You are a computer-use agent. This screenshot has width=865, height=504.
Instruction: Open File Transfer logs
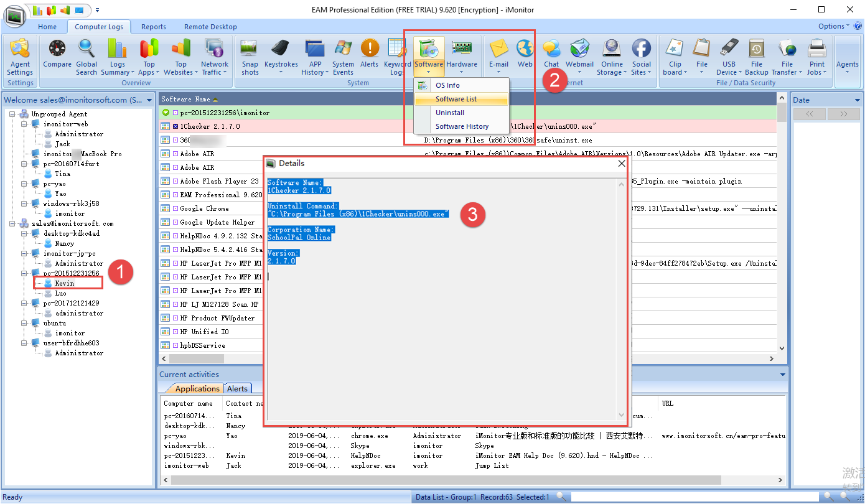[787, 57]
